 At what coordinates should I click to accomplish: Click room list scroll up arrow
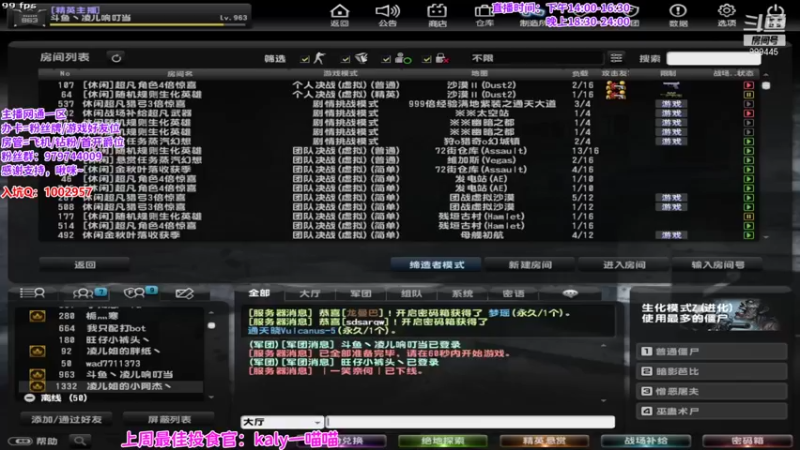click(x=765, y=75)
